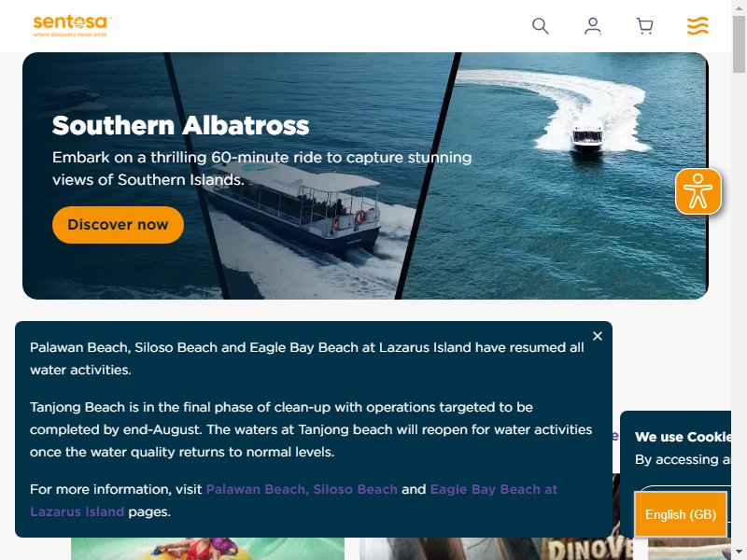
Task: View the shopping cart icon
Action: point(645,26)
